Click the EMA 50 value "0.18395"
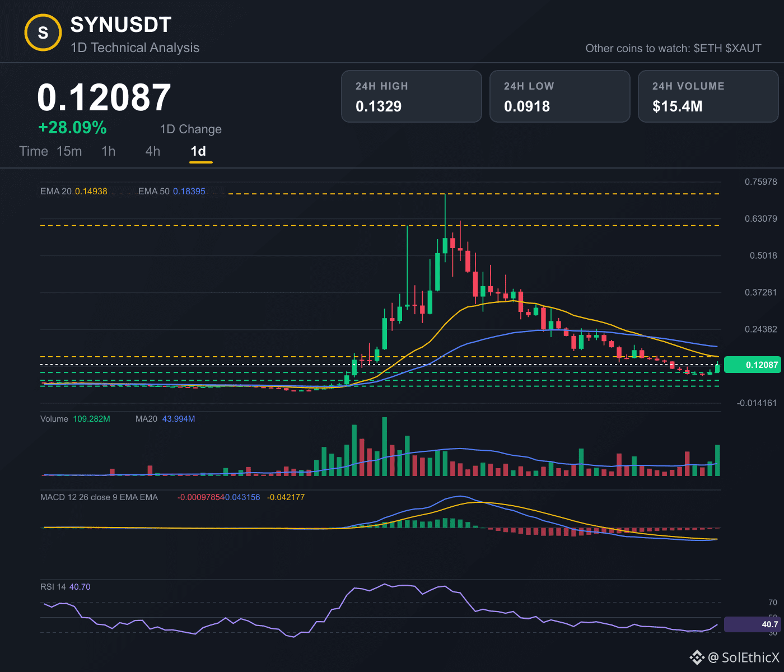784x672 pixels. pos(189,192)
